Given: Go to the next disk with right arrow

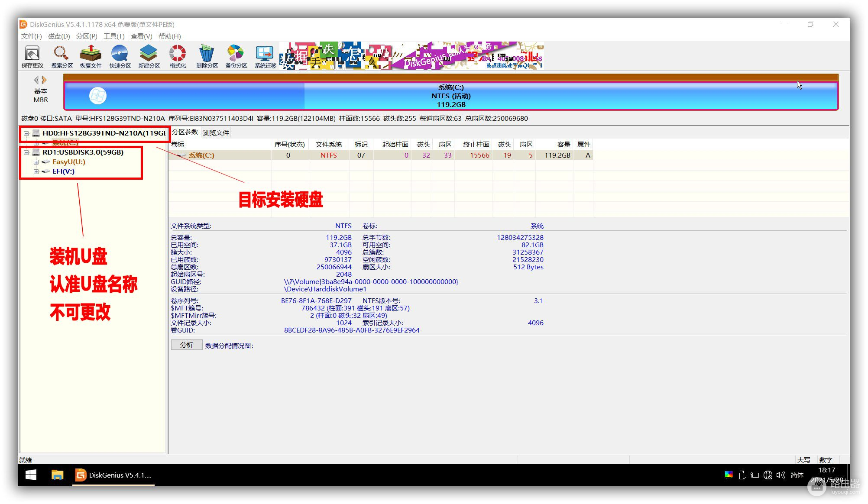Looking at the screenshot, I should [44, 80].
